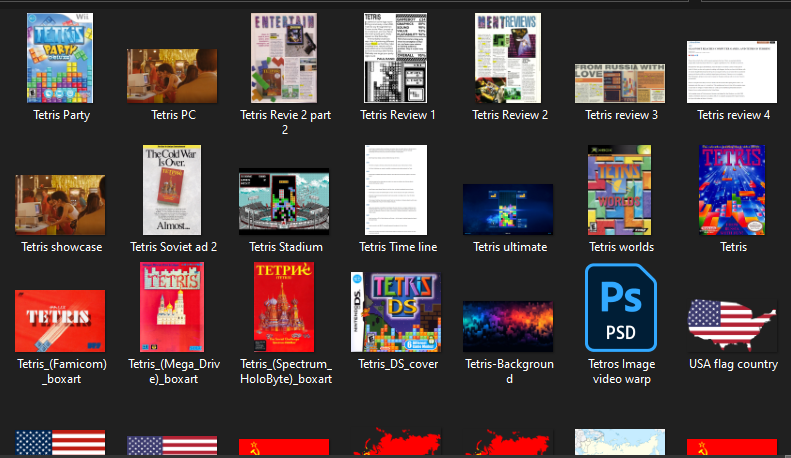Click the 'Tetris worlds' file name

click(622, 247)
